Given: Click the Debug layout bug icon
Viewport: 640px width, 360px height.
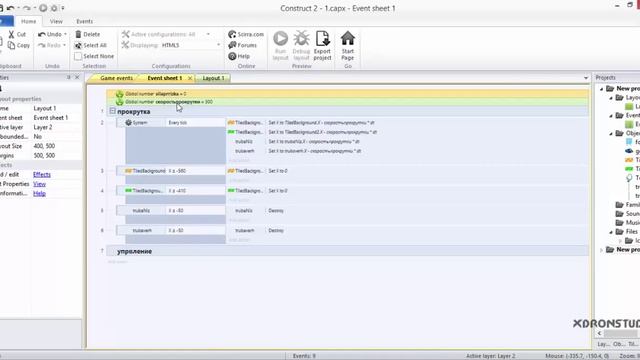Looking at the screenshot, I should pyautogui.click(x=301, y=38).
